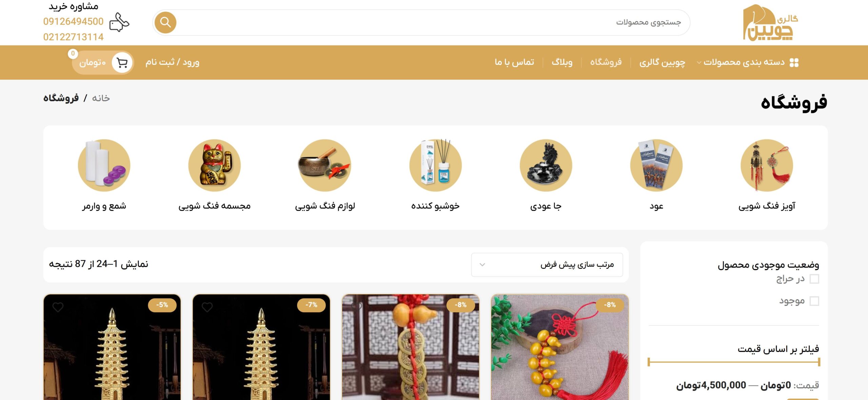Viewport: 868px width, 400px height.
Task: Click the چوبین gallery logo
Action: (x=770, y=22)
